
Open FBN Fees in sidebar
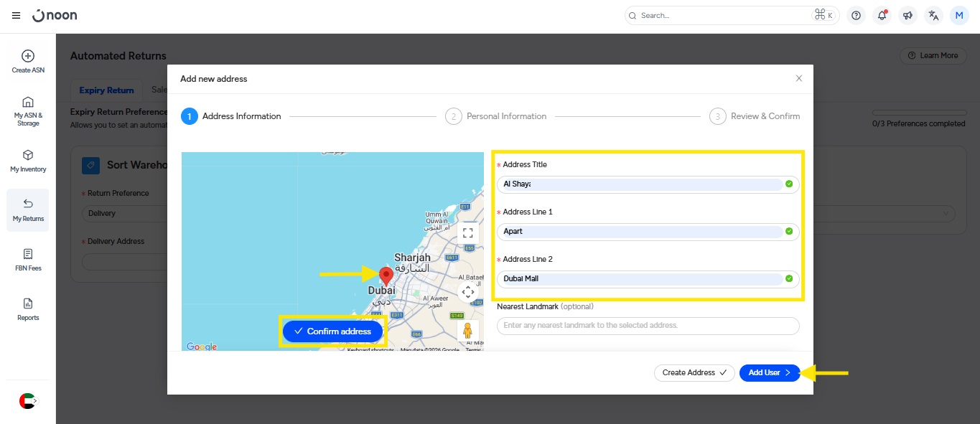[x=28, y=260]
